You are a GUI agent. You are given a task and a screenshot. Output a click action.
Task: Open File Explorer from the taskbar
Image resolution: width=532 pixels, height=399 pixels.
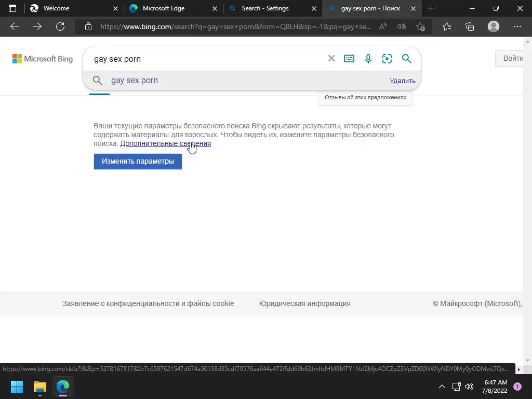pos(39,387)
